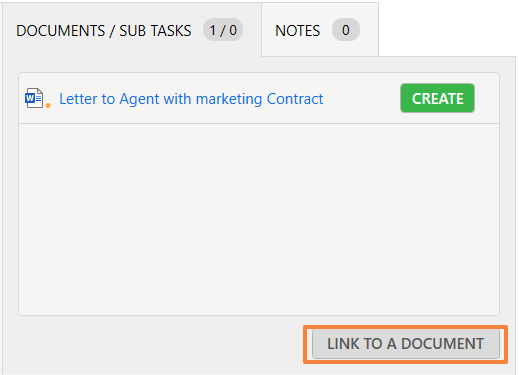Viewport: 519px width, 375px height.
Task: Click the pending indicator dot on the document
Action: (x=48, y=106)
